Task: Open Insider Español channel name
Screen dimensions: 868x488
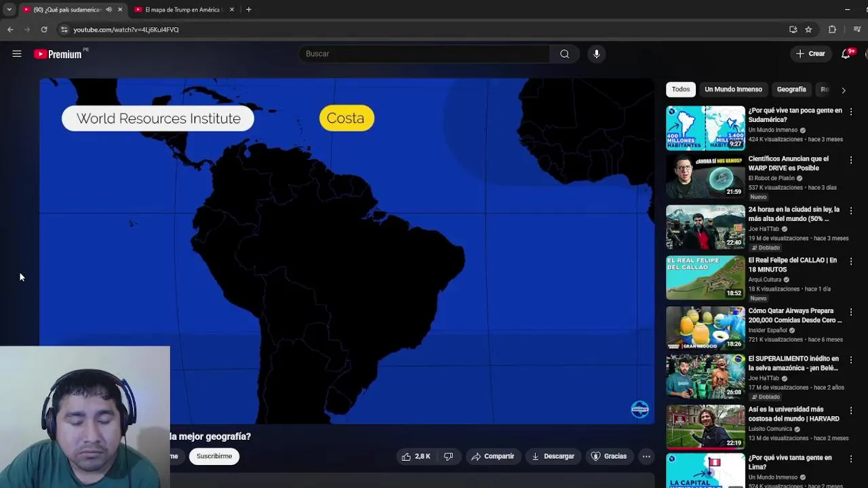Action: 768,330
